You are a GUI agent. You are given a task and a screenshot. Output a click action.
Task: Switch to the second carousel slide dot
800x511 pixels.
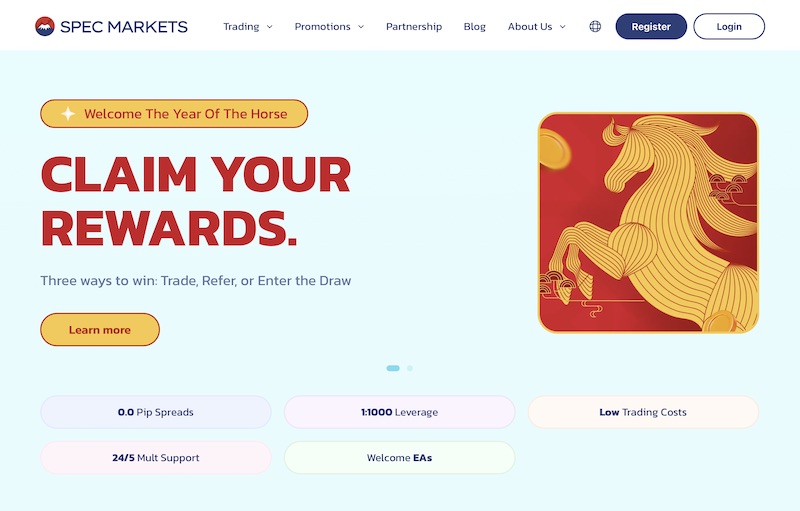410,368
